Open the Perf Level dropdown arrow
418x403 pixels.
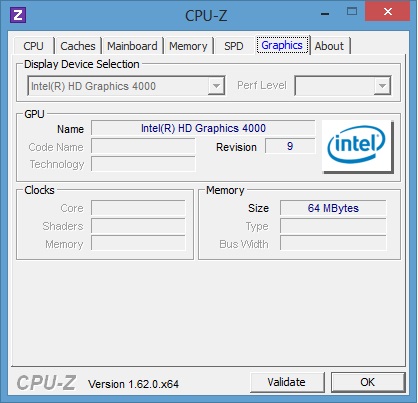coord(382,86)
